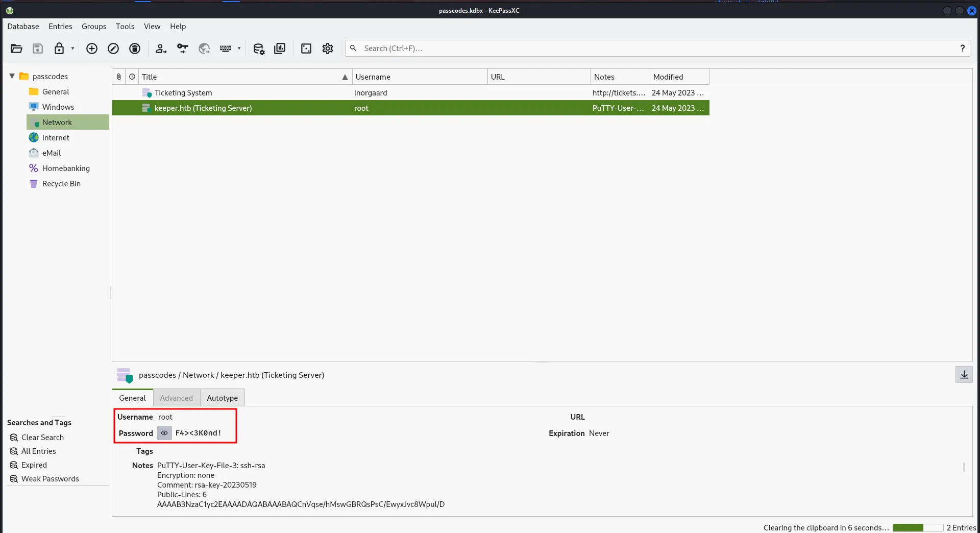Viewport: 980px width, 533px height.
Task: Open the password generator dice icon
Action: [306, 49]
